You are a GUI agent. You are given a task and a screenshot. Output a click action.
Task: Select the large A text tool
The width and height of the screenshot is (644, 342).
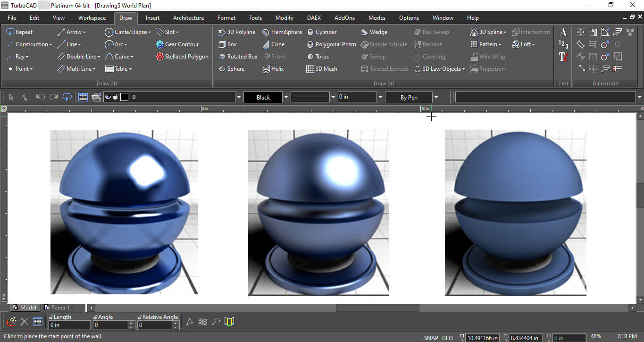point(563,33)
